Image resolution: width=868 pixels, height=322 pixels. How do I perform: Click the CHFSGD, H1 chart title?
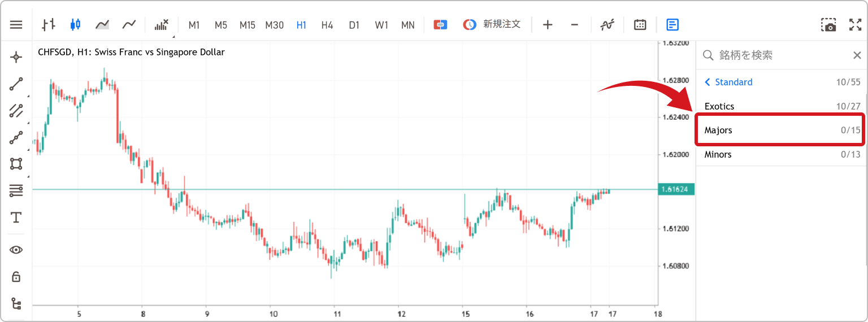click(131, 52)
